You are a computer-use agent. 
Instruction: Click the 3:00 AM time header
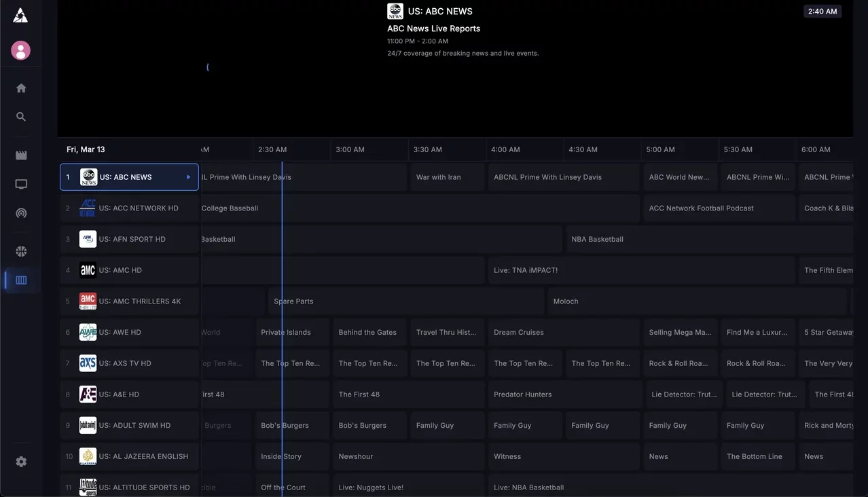click(350, 149)
